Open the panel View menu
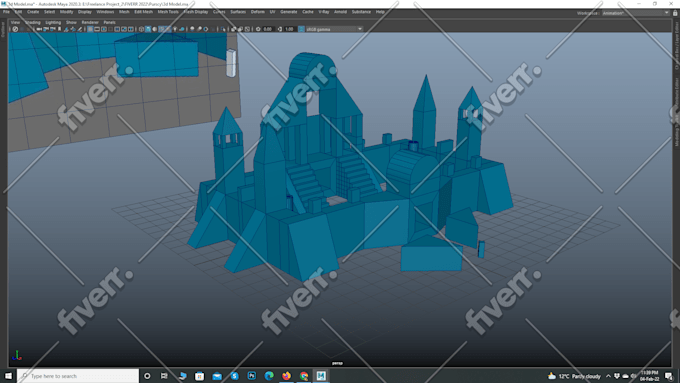Screen dimensions: 680x383 (x=15, y=22)
